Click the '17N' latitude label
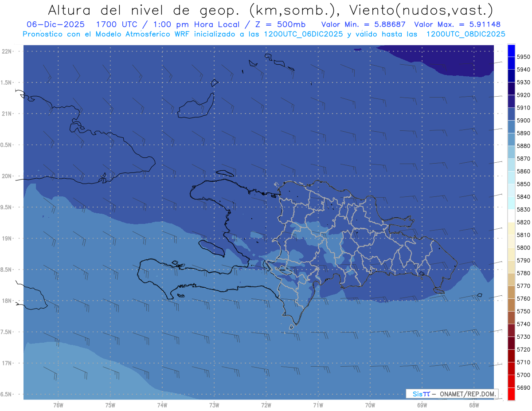This screenshot has width=532, height=411. (x=7, y=364)
